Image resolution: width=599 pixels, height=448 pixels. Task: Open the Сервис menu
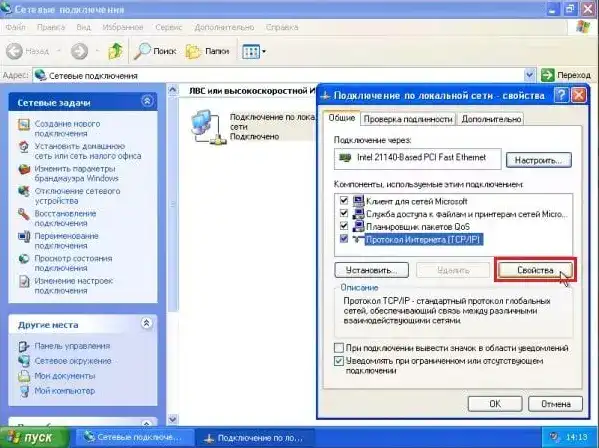(168, 27)
